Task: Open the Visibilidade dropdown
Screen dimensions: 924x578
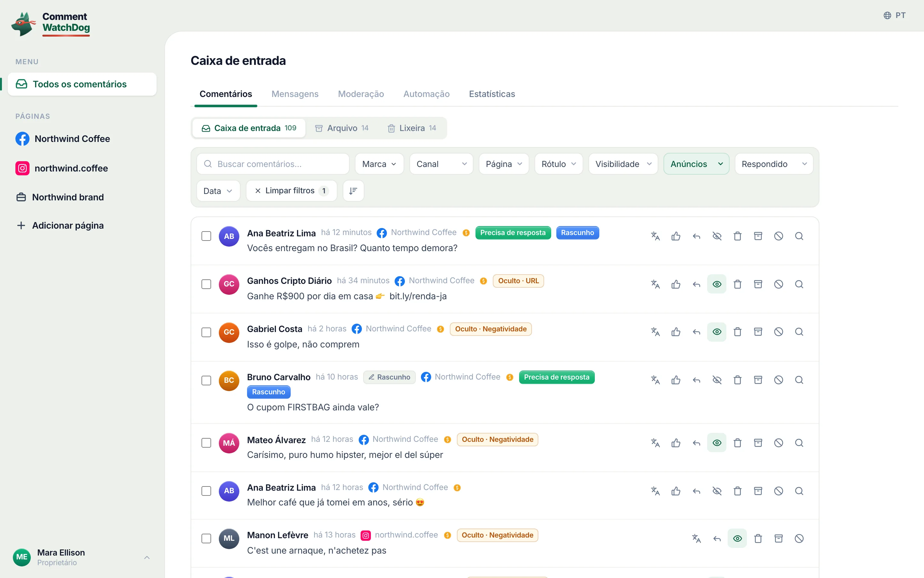Action: click(x=623, y=164)
